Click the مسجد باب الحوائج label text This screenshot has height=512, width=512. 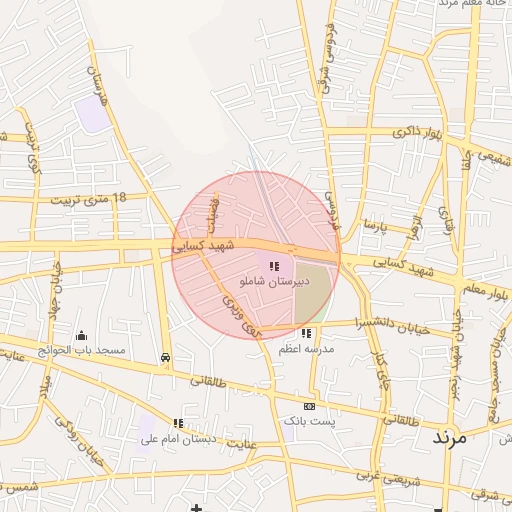pyautogui.click(x=81, y=350)
